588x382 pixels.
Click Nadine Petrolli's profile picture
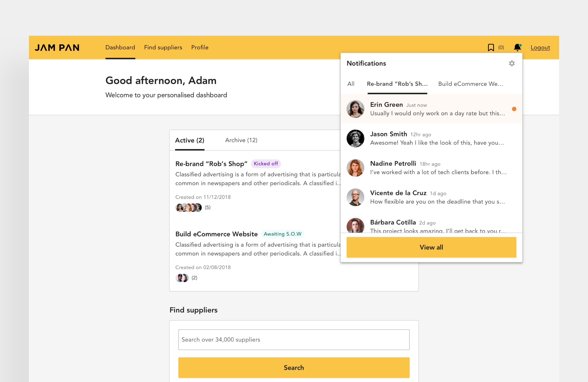[x=355, y=168]
